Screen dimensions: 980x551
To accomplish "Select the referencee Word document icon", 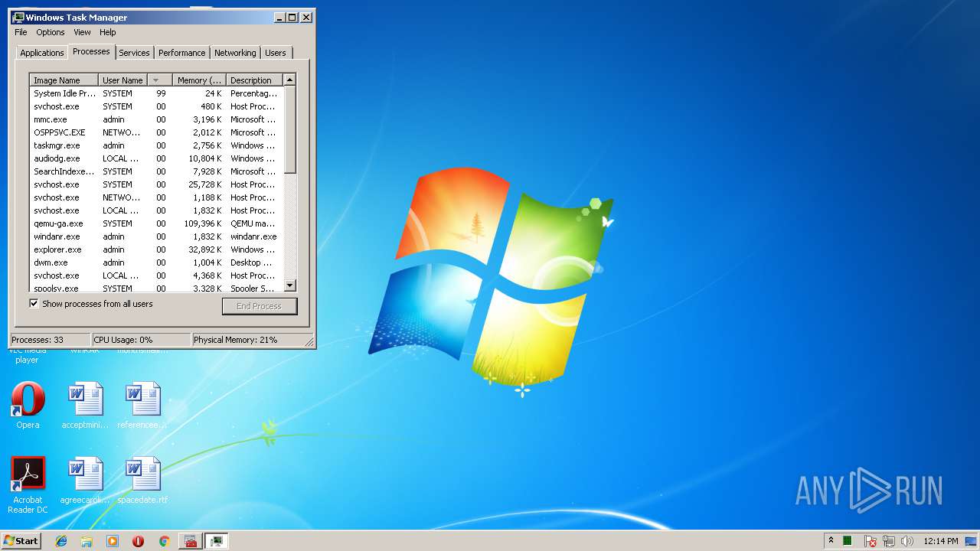I will (x=142, y=406).
